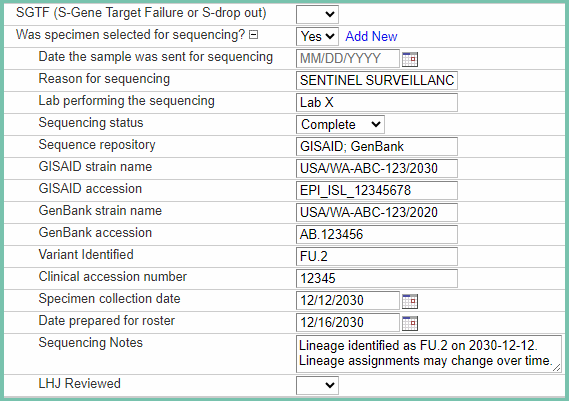This screenshot has height=401, width=569.
Task: Click the sent for sequencing date field
Action: pos(348,58)
